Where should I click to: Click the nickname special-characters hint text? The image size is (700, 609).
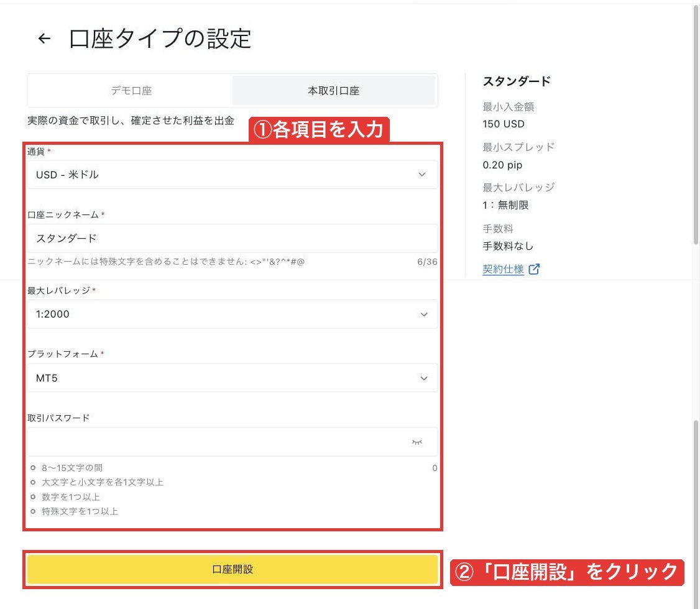click(x=166, y=262)
